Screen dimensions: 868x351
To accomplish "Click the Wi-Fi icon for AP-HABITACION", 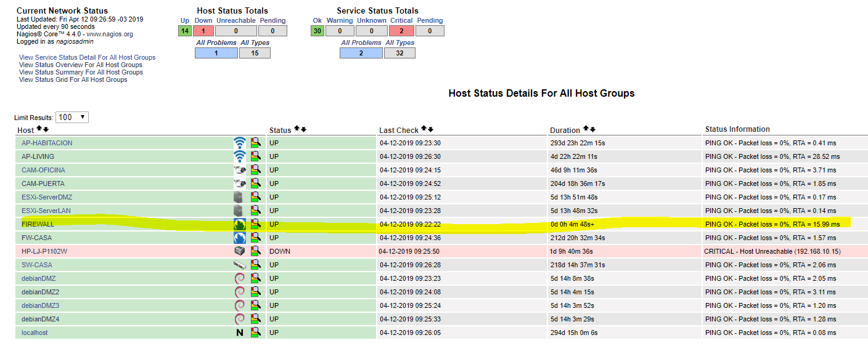I will (x=239, y=143).
